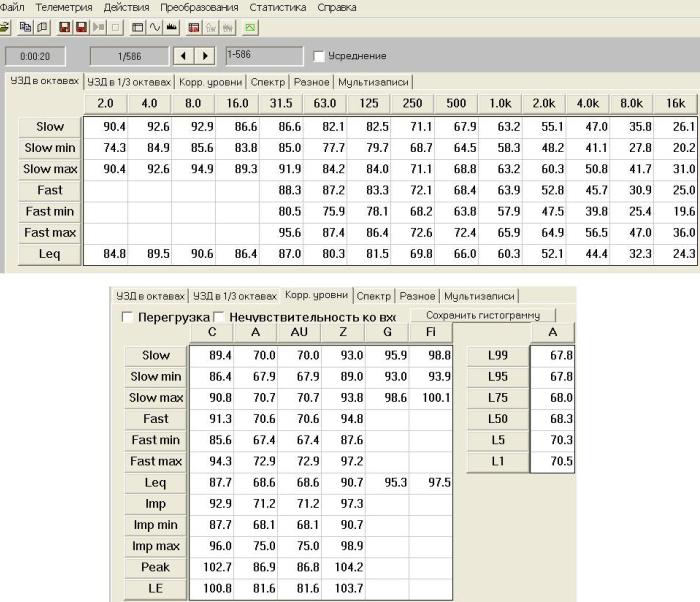Screen dimensions: 700x602
Task: Click the sine wave graph icon
Action: pyautogui.click(x=155, y=27)
